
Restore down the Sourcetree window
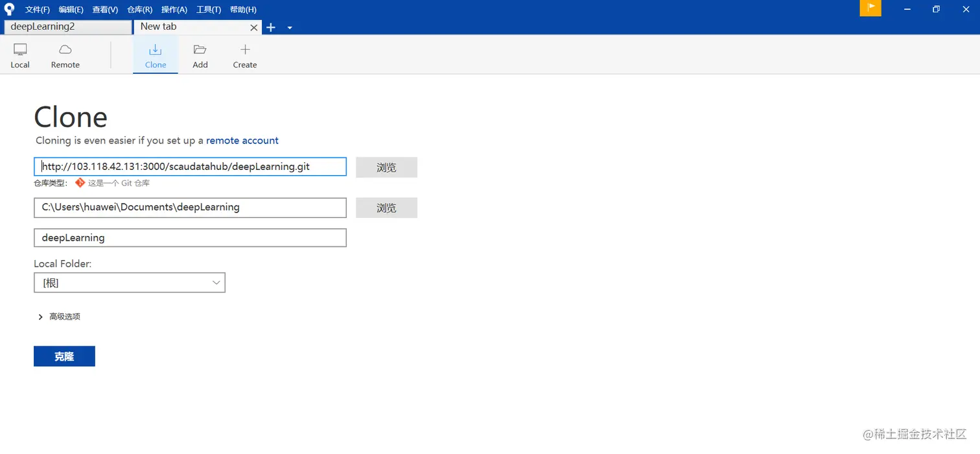tap(936, 9)
